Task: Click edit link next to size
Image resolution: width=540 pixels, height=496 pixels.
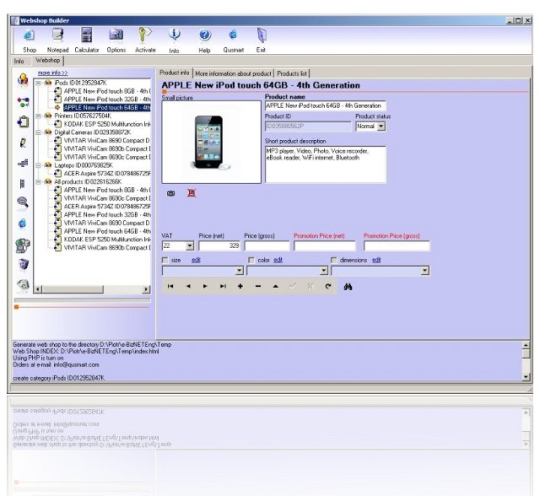Action: (196, 260)
